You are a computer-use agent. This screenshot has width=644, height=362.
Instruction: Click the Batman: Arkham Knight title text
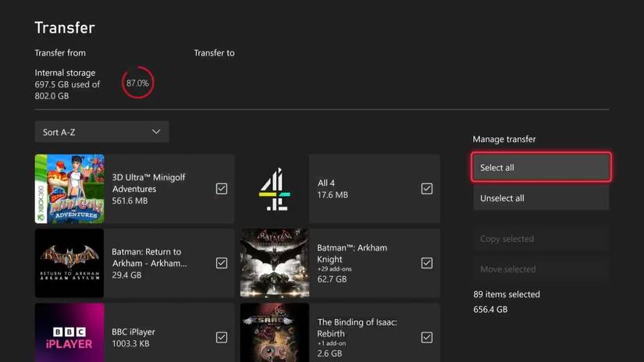[352, 254]
